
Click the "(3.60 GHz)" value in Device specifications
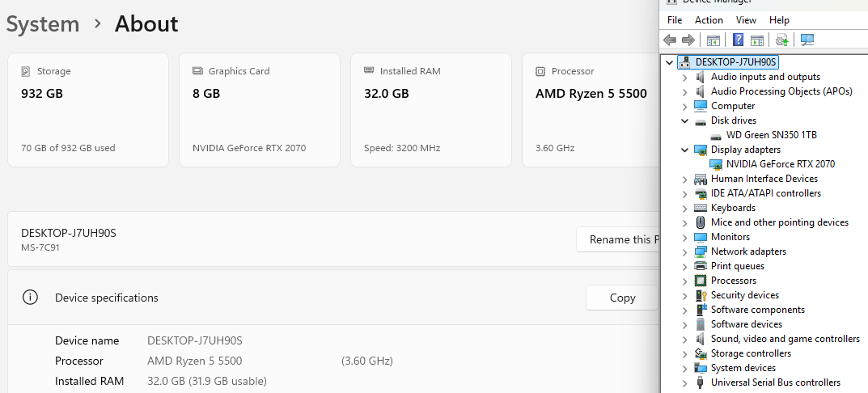(x=367, y=361)
